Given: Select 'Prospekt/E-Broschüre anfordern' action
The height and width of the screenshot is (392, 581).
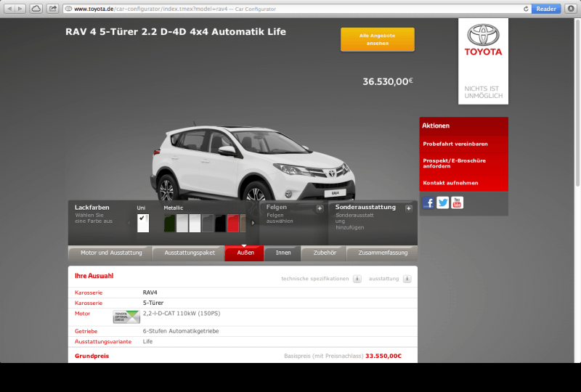Looking at the screenshot, I should (455, 163).
